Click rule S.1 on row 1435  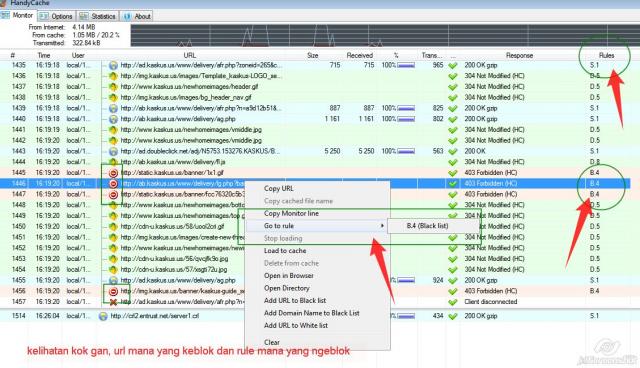pyautogui.click(x=594, y=65)
